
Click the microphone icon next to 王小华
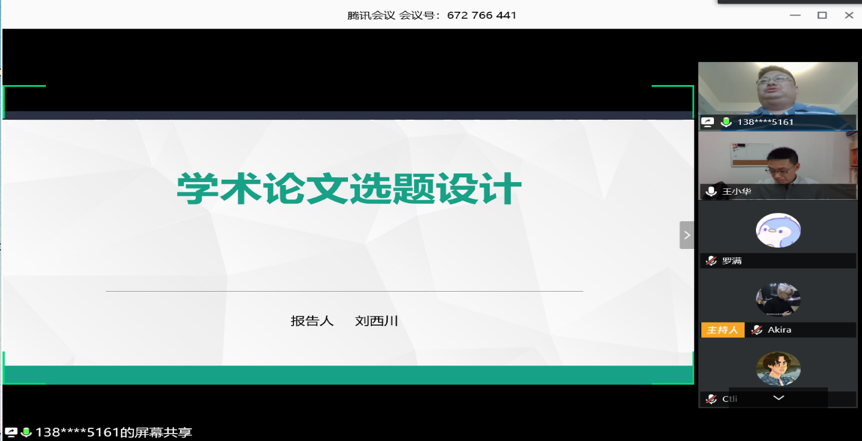point(711,191)
